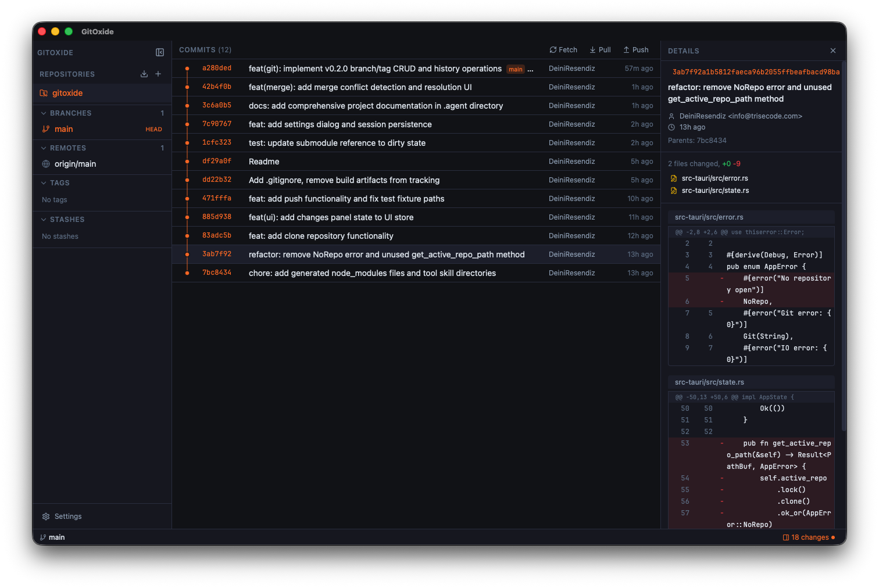Click the No stashes placeholder

tap(60, 236)
